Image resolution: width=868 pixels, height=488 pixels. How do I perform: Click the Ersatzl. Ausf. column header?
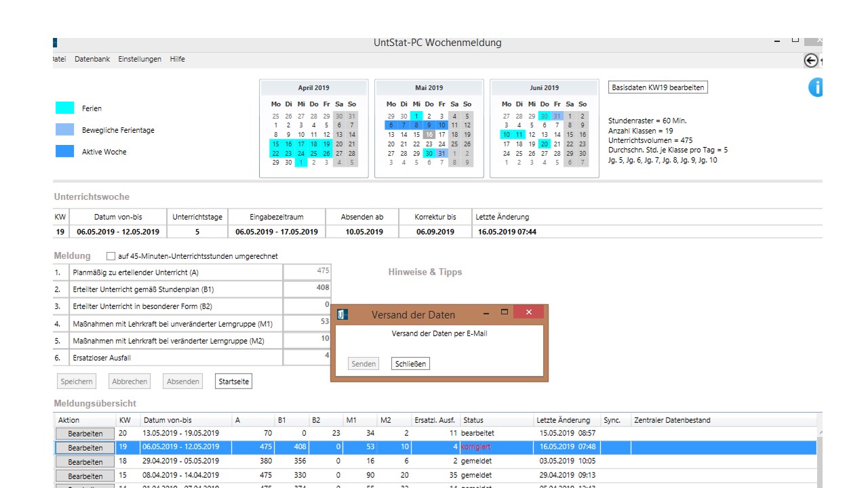pos(435,420)
